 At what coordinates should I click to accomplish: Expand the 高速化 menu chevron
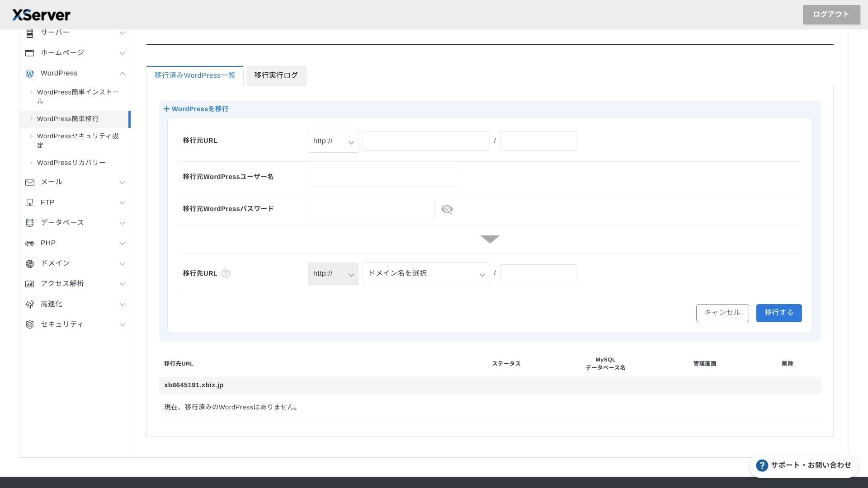pos(122,305)
